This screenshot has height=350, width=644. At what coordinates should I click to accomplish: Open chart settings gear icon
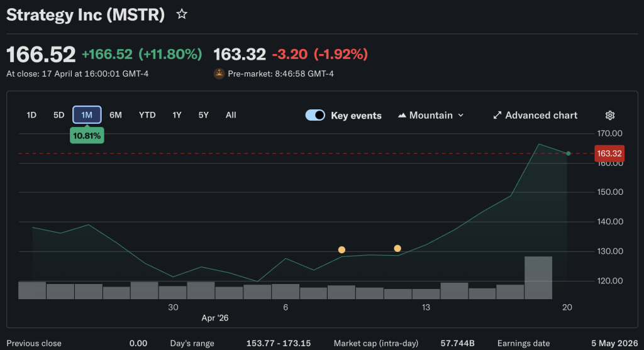click(x=609, y=115)
